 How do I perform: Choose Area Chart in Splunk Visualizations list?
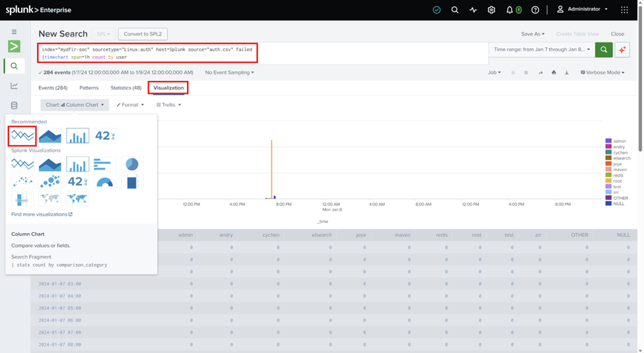point(50,164)
